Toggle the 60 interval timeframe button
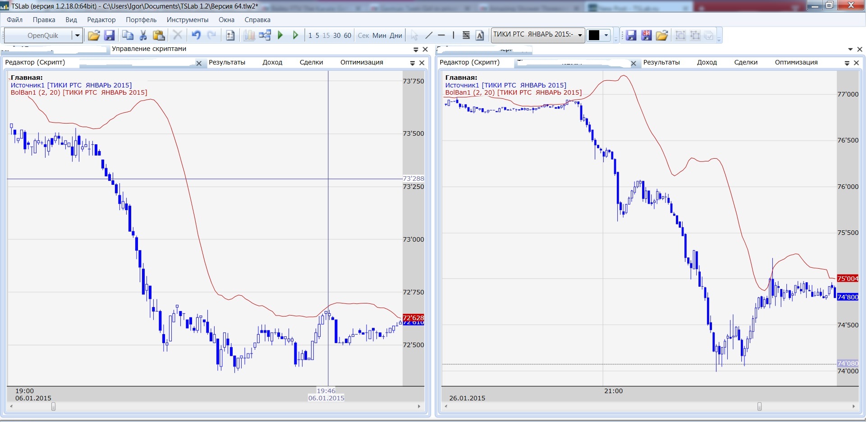This screenshot has height=422, width=868. pos(347,36)
